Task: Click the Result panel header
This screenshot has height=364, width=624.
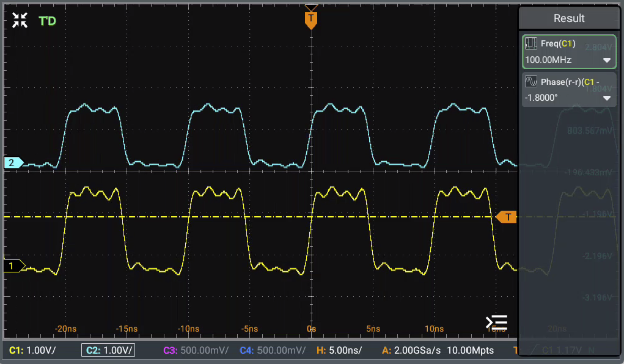Action: (568, 18)
